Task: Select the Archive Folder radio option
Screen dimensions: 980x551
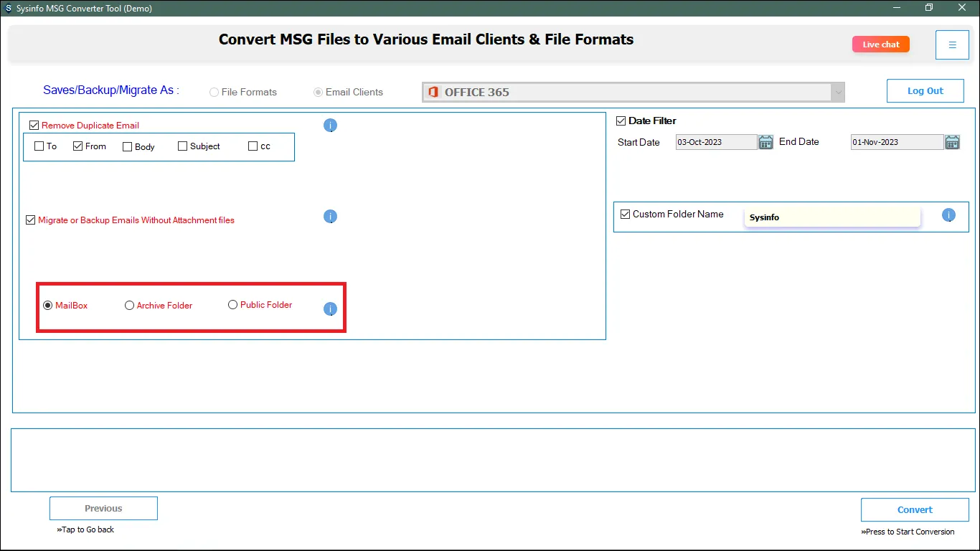Action: 130,306
